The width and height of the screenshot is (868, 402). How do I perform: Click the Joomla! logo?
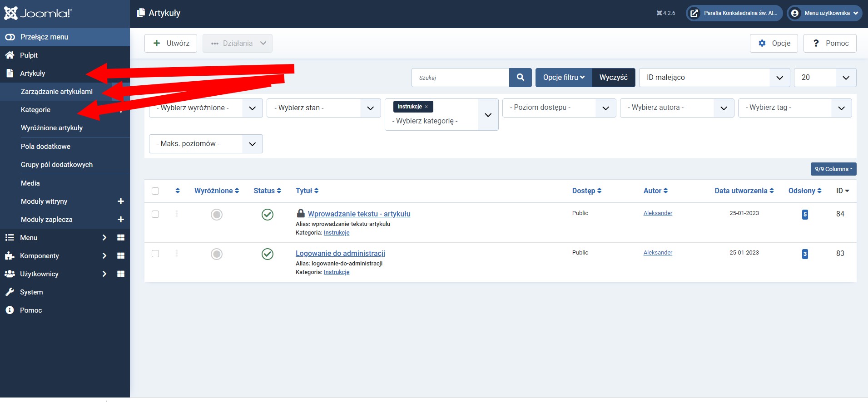[x=38, y=13]
